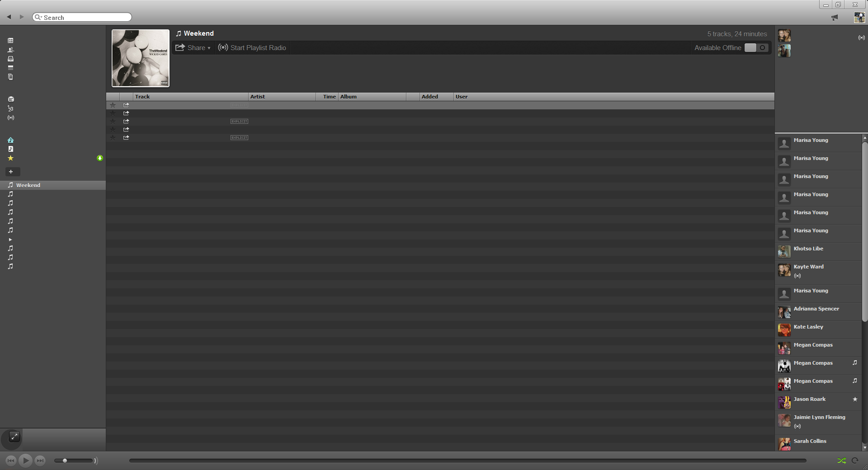Click the Weekend playlist cover art
The width and height of the screenshot is (868, 470).
click(141, 58)
